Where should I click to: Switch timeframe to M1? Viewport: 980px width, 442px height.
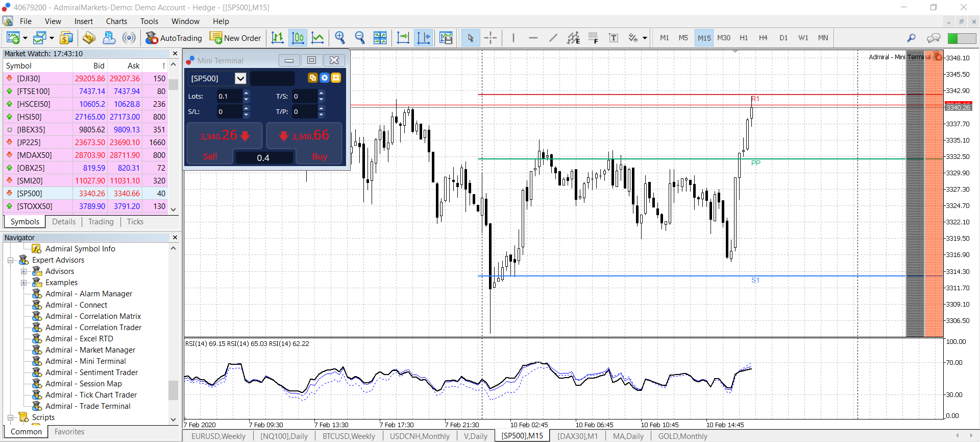[x=664, y=38]
